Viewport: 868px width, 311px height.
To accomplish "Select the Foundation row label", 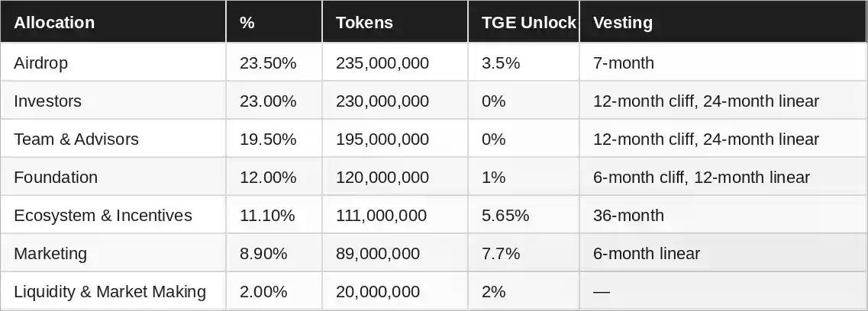I will point(56,178).
